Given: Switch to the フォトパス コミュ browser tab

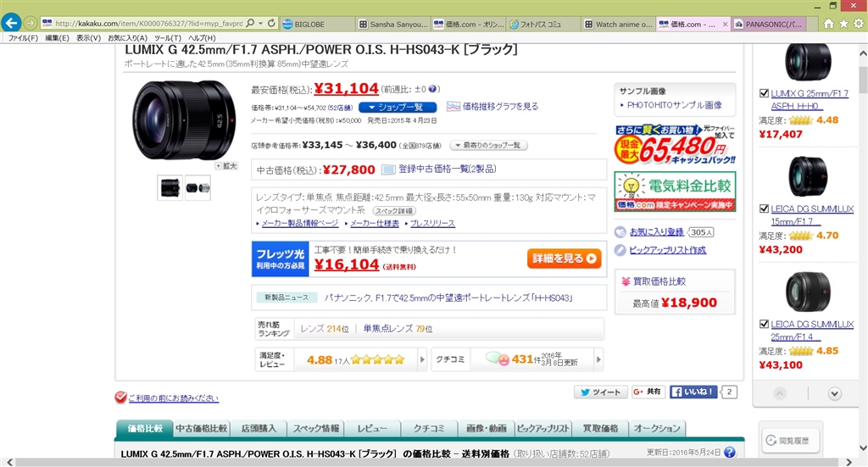Looking at the screenshot, I should [543, 25].
